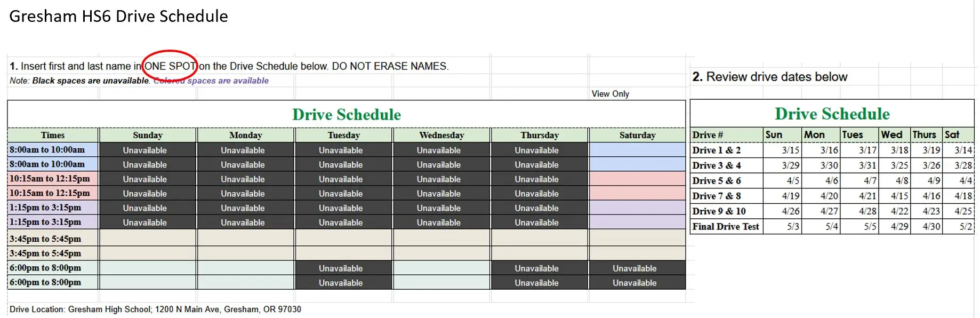Select the Drive # header cell
The width and height of the screenshot is (980, 318).
pos(708,135)
